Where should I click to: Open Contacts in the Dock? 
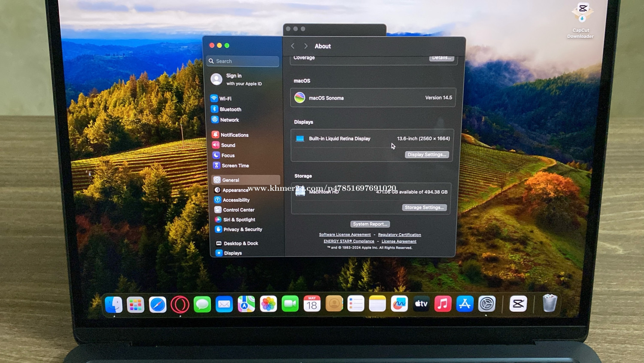click(334, 304)
